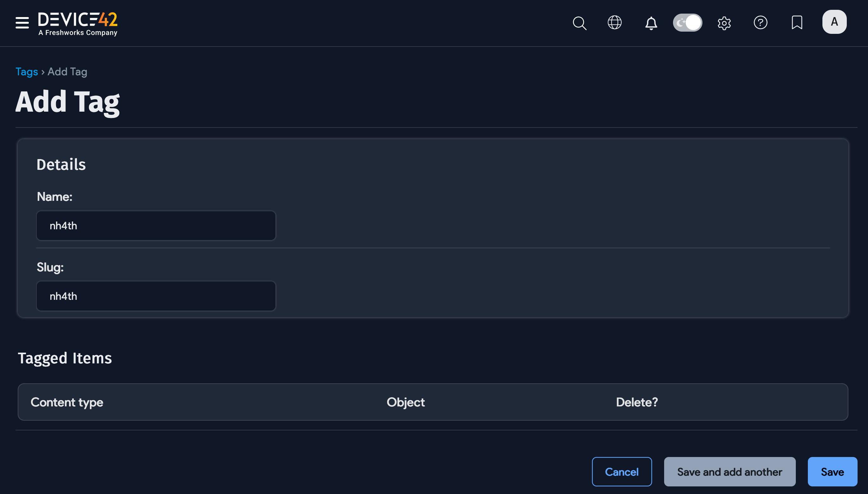Toggle dark mode switch in the header

pyautogui.click(x=687, y=22)
